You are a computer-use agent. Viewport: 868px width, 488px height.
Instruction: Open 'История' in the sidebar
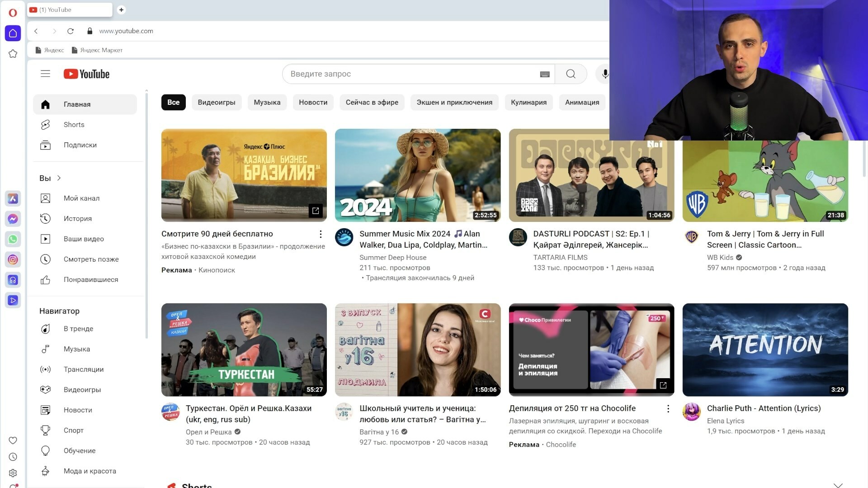click(x=85, y=219)
